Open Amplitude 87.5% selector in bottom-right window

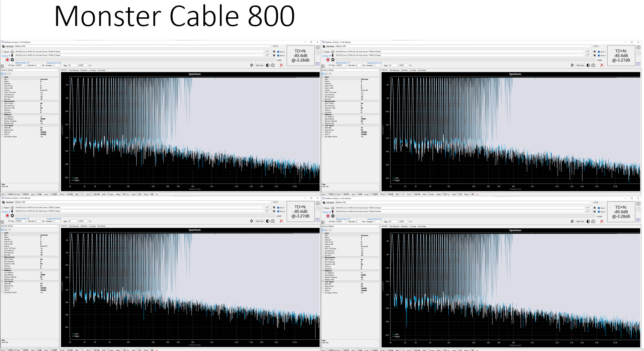(374, 219)
